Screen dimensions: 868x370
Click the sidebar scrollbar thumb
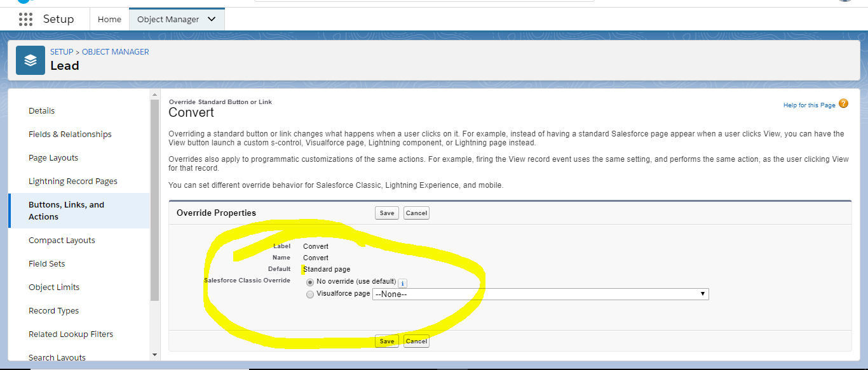click(154, 200)
